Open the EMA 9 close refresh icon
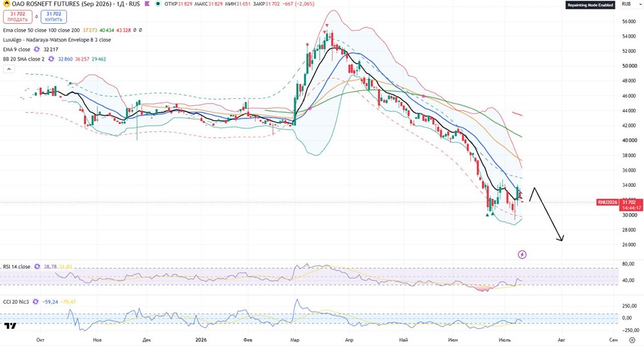 pos(37,50)
